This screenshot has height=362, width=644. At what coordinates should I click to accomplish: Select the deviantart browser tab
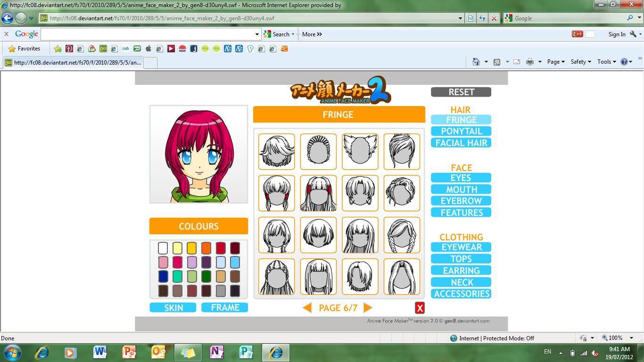coord(73,62)
